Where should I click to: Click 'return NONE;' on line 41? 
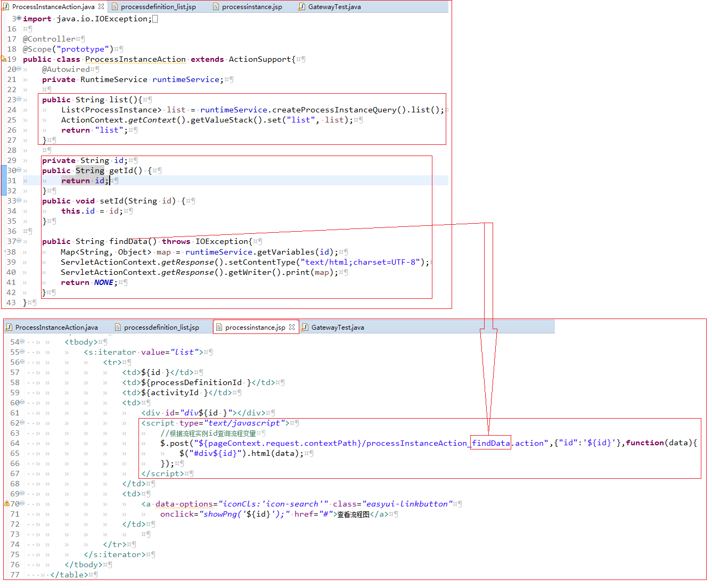click(89, 282)
